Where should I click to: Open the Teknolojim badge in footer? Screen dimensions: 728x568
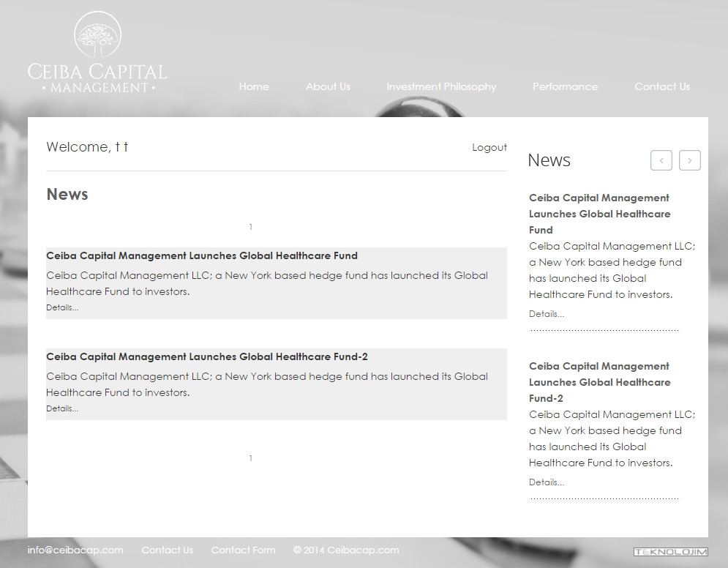[670, 552]
